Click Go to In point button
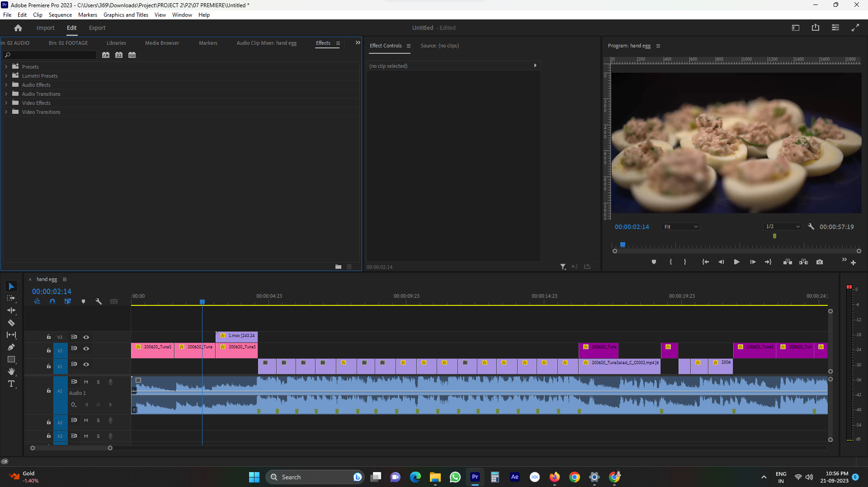The height and width of the screenshot is (487, 868). pyautogui.click(x=705, y=262)
